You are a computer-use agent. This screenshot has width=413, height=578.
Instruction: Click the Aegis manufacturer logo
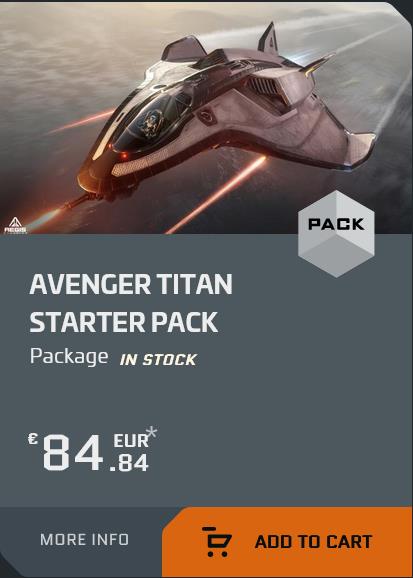[x=15, y=226]
